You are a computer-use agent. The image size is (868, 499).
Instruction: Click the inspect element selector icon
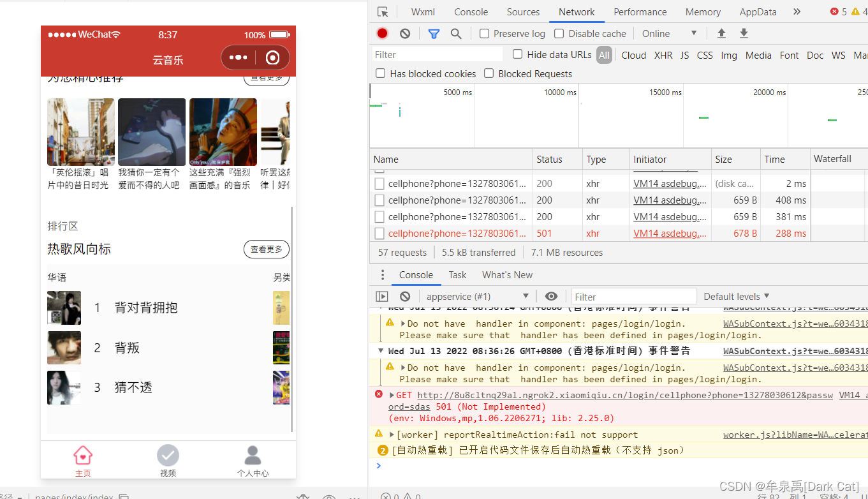(x=383, y=12)
